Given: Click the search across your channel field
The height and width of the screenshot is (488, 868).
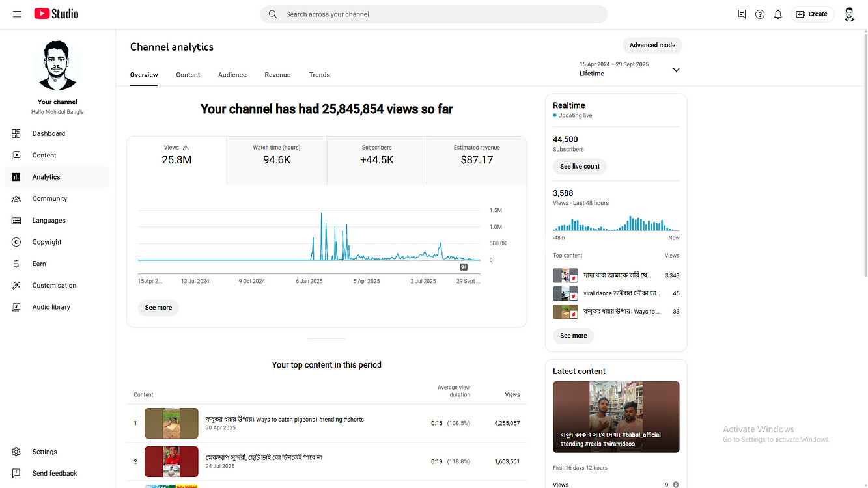Looking at the screenshot, I should pyautogui.click(x=433, y=14).
